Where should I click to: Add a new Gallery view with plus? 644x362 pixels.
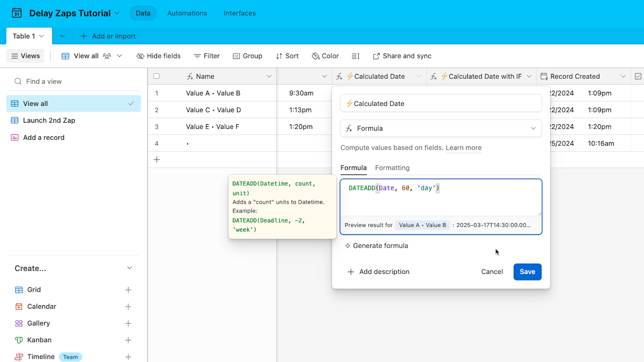point(128,323)
